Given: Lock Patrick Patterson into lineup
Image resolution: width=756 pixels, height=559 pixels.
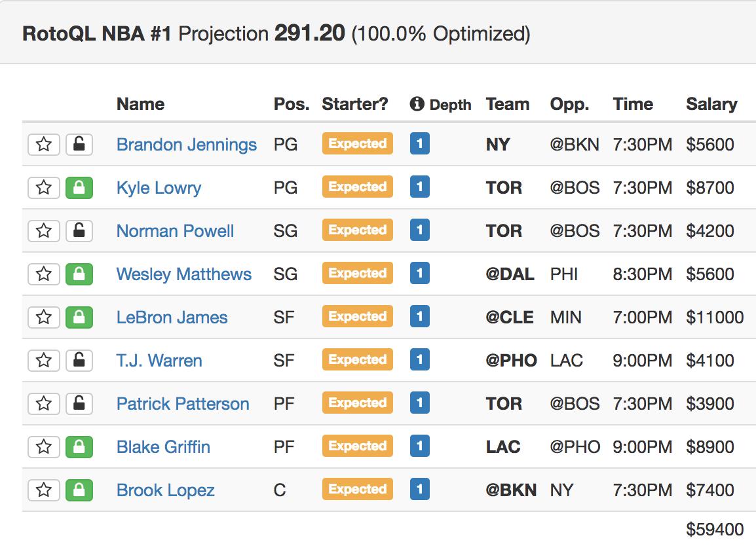Looking at the screenshot, I should (x=79, y=403).
